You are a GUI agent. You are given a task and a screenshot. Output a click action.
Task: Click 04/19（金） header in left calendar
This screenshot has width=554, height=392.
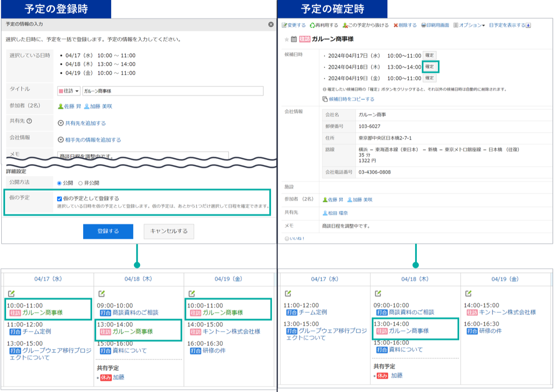(x=229, y=279)
